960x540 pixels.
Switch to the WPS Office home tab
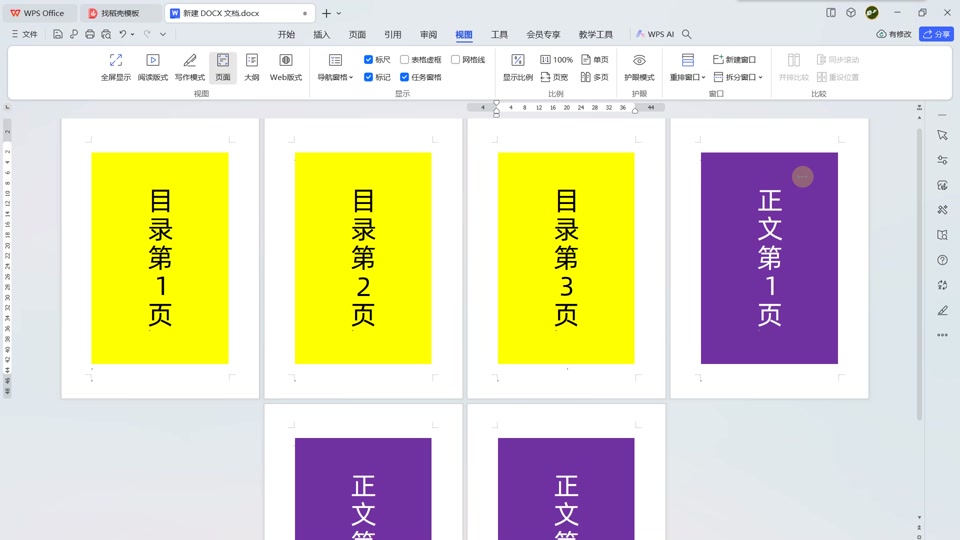[38, 13]
